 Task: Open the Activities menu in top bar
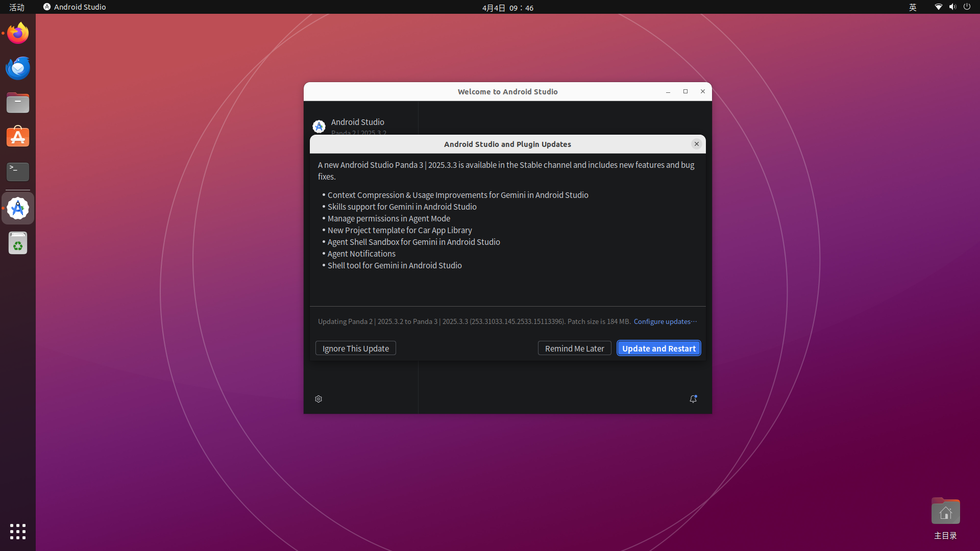tap(17, 7)
